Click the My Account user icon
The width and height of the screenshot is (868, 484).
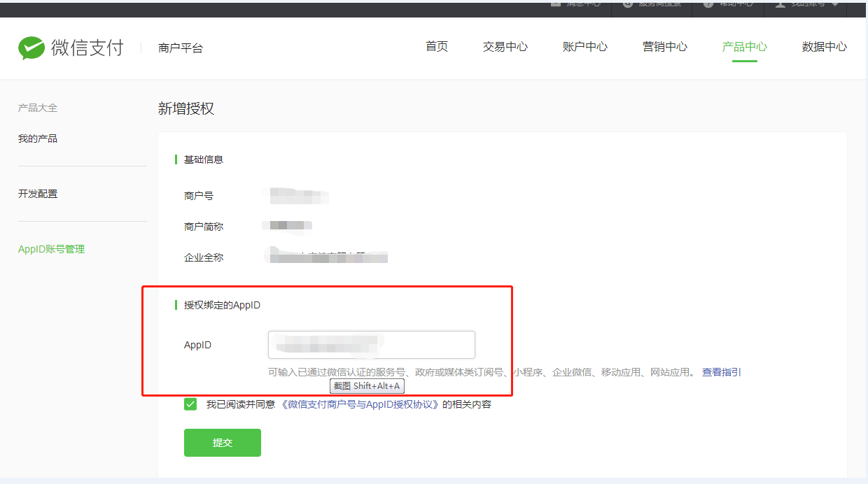point(780,3)
